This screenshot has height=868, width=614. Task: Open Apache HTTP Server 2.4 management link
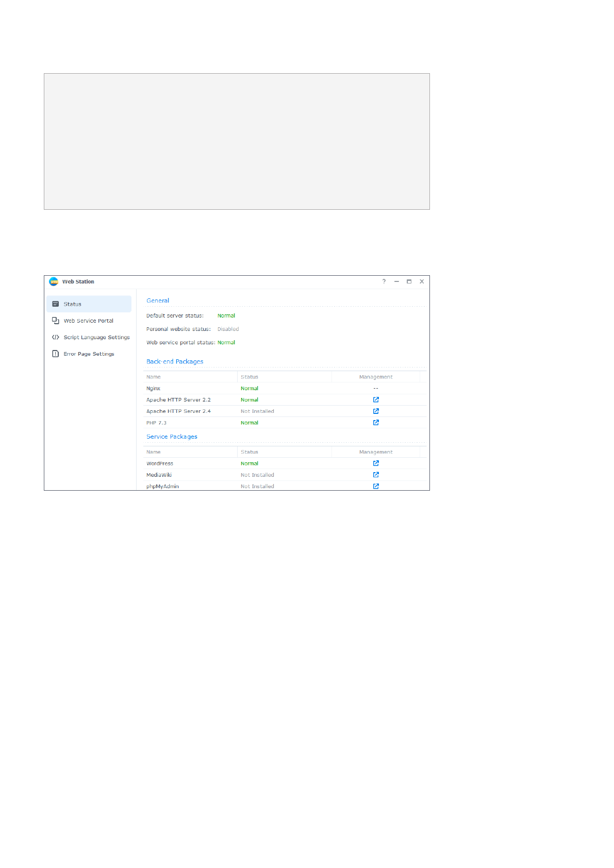(376, 411)
